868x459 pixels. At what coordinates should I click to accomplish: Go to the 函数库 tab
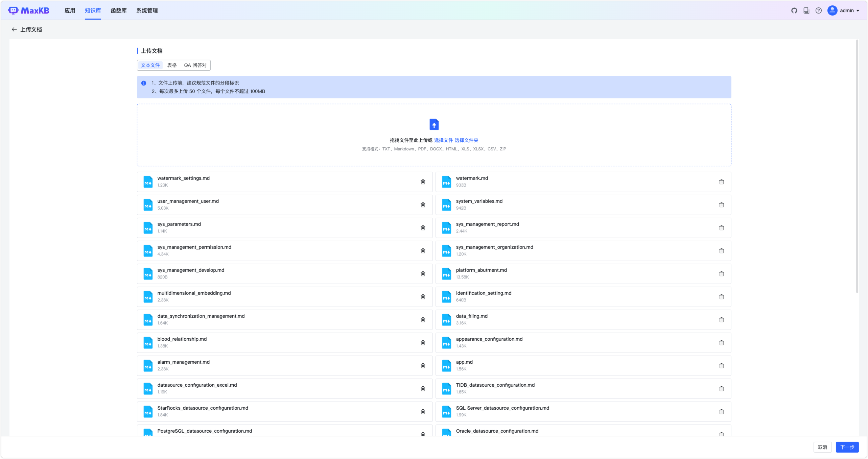coord(118,10)
